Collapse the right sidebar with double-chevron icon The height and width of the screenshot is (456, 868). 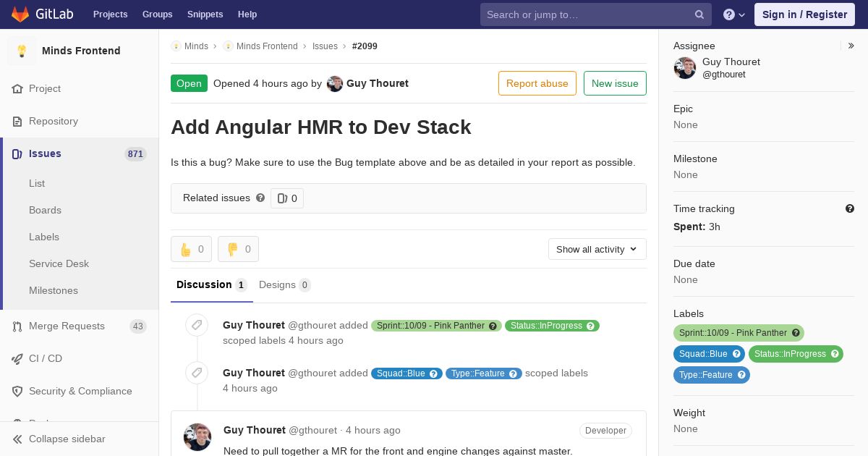pos(851,46)
